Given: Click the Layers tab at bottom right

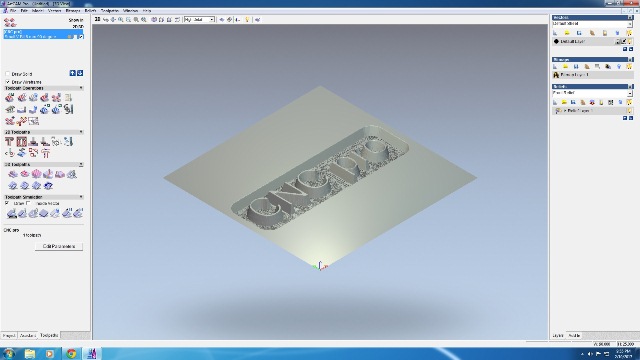Looking at the screenshot, I should coord(558,336).
